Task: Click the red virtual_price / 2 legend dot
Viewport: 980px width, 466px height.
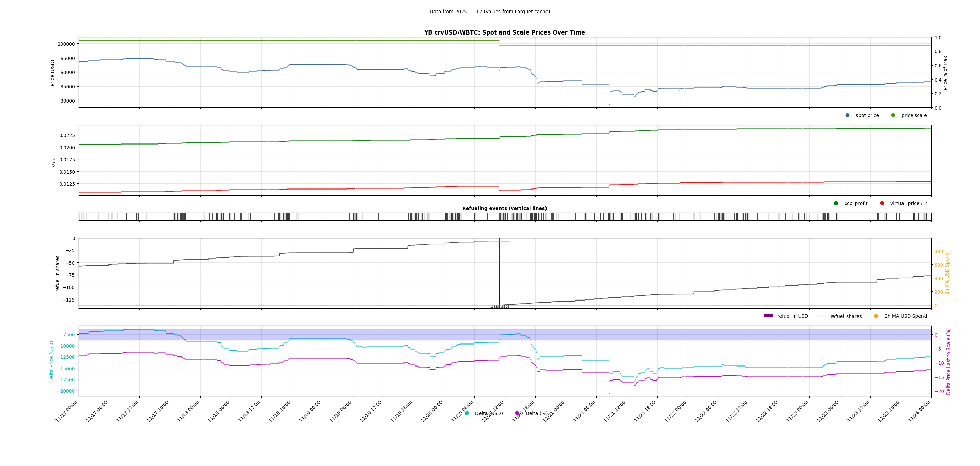Action: pos(882,203)
